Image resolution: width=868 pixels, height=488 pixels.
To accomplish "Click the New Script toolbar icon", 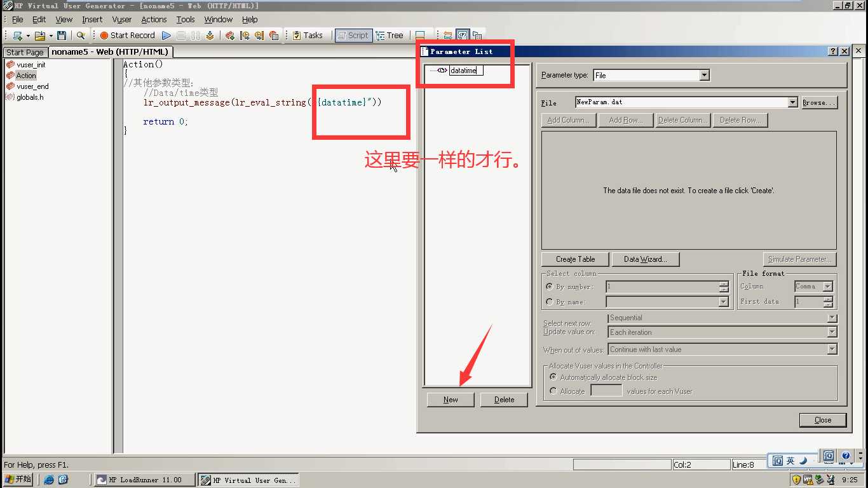I will pos(18,36).
